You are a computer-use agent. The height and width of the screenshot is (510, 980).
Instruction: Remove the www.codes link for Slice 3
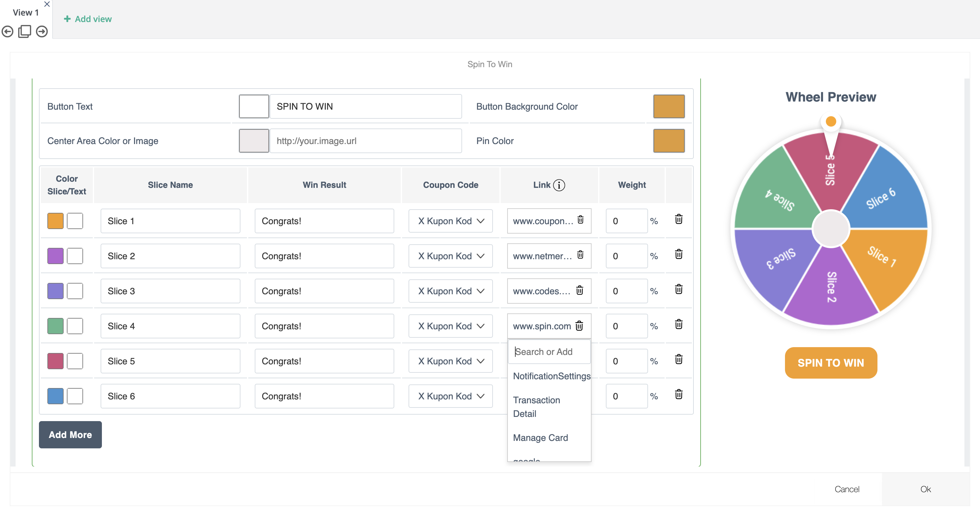(x=580, y=290)
